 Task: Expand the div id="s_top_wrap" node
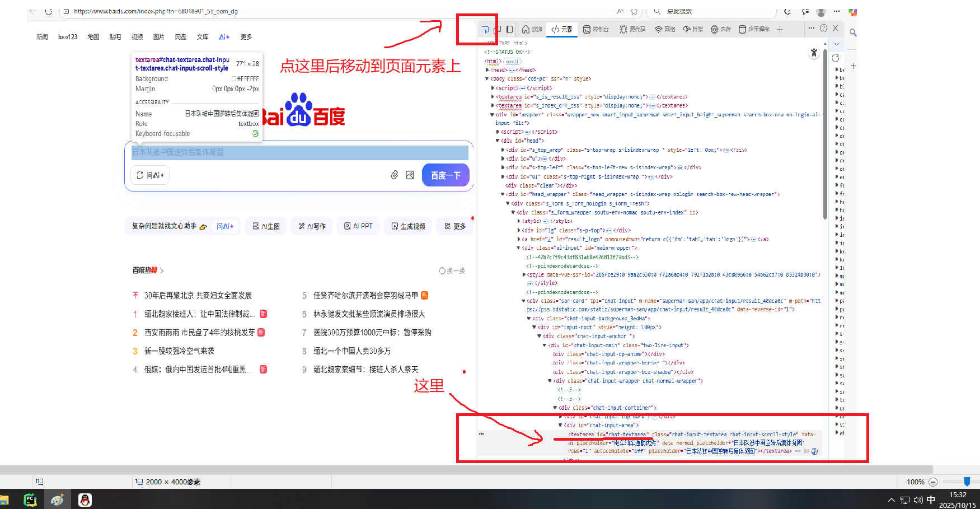tap(503, 150)
